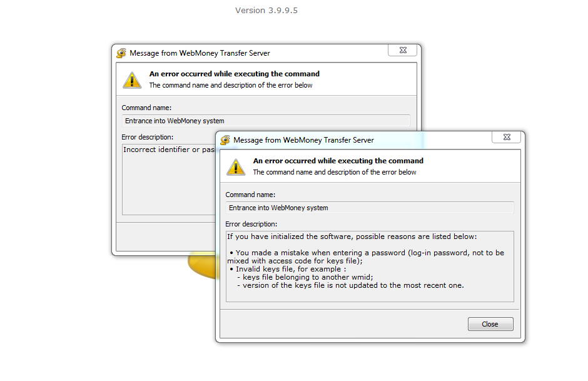The width and height of the screenshot is (588, 381).
Task: Click 'If you have initialized the software' line
Action: pos(352,236)
